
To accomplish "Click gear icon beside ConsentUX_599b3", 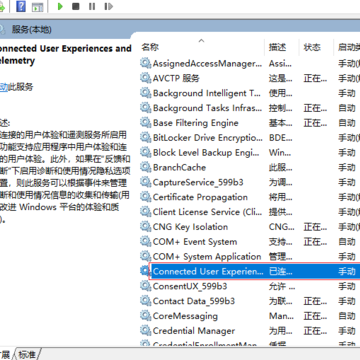I will [x=145, y=286].
